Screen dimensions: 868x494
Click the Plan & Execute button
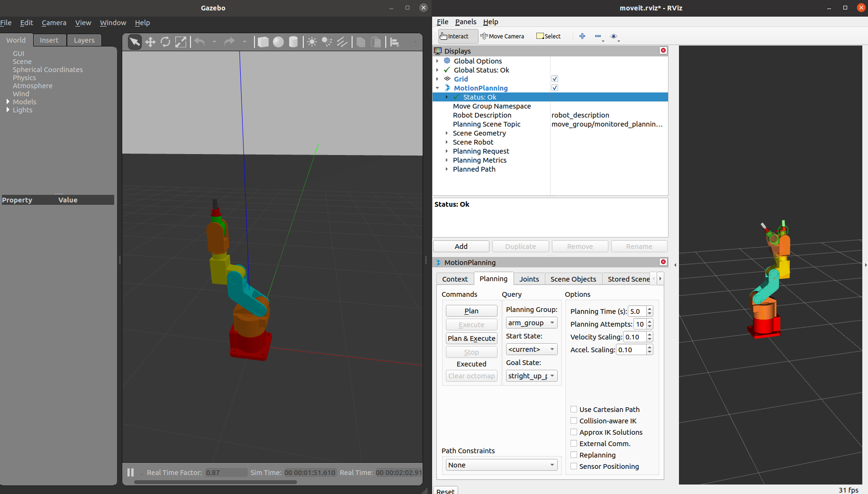[x=471, y=338]
